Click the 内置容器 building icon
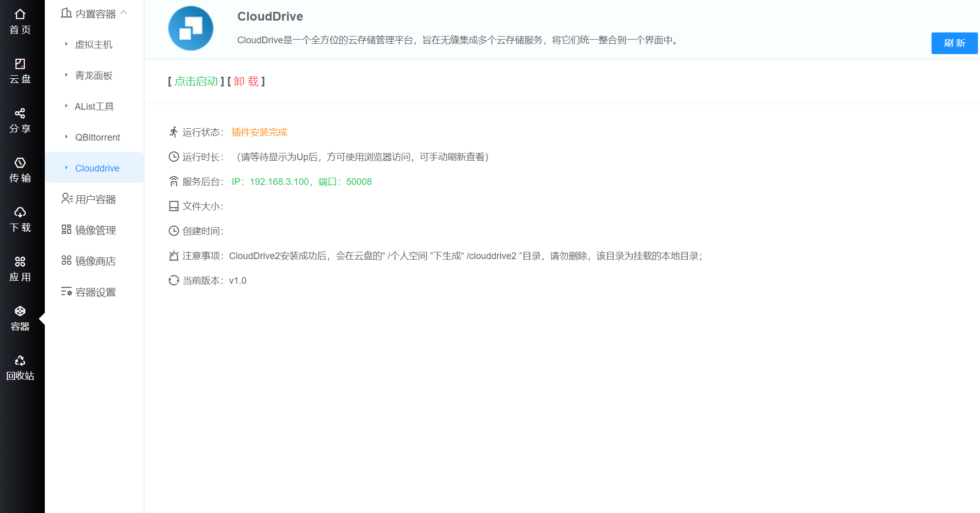 [x=66, y=13]
